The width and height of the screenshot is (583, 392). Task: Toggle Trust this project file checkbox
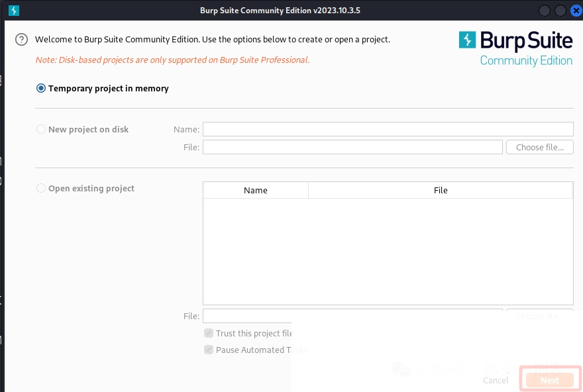point(209,333)
